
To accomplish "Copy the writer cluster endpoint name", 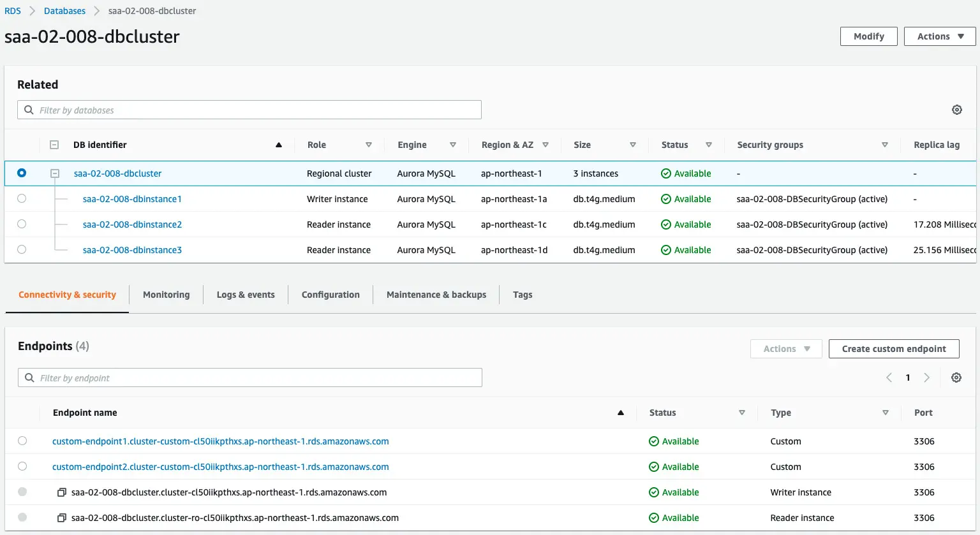I will pyautogui.click(x=62, y=492).
